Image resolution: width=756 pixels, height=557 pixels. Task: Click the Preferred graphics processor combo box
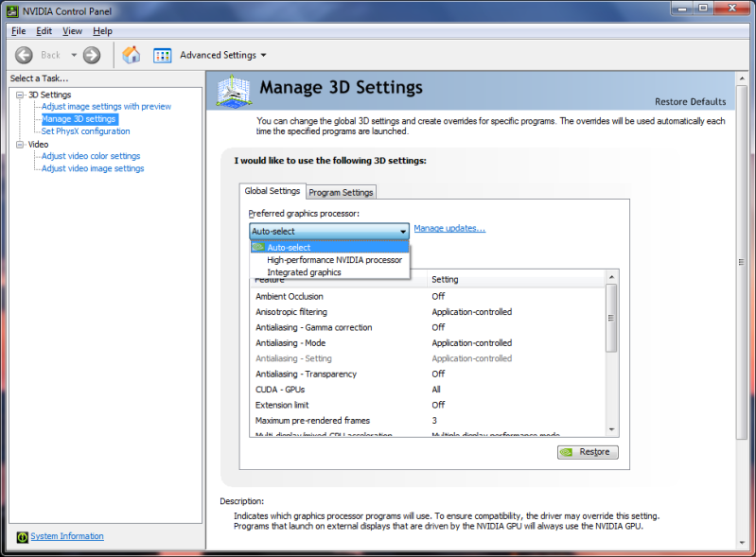pos(329,232)
